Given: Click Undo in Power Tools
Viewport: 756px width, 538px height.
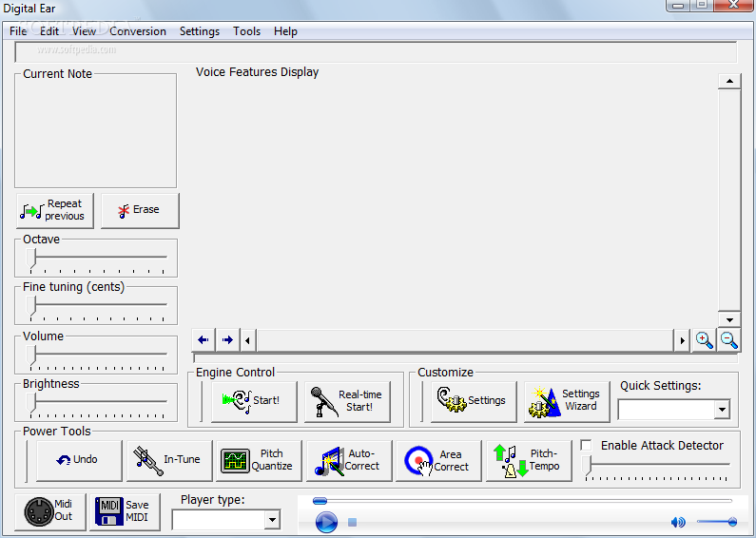Looking at the screenshot, I should point(79,460).
